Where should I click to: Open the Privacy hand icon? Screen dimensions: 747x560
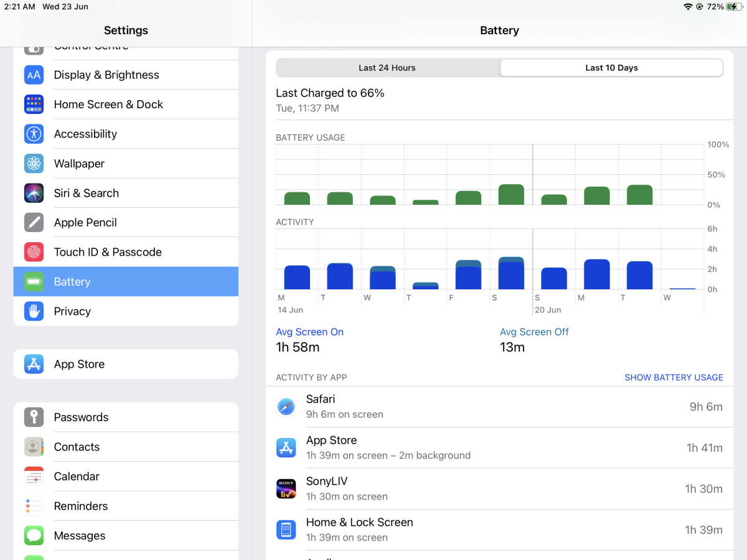[x=34, y=311]
